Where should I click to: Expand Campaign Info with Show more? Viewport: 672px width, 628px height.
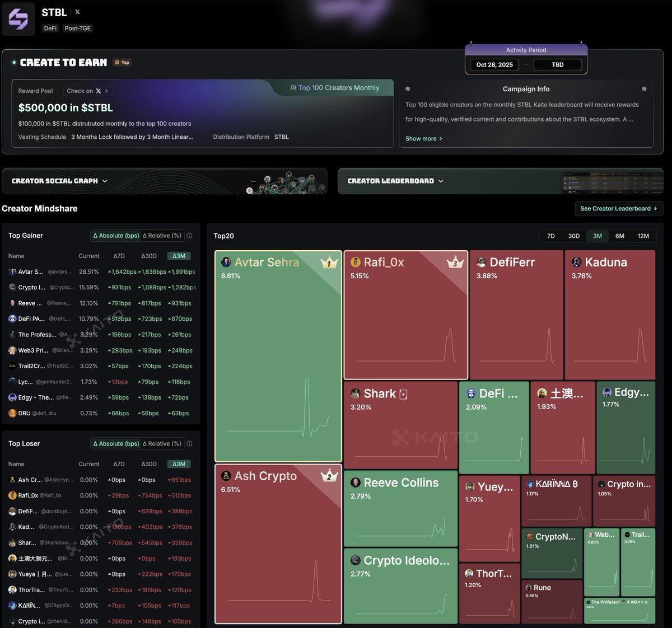tap(424, 139)
